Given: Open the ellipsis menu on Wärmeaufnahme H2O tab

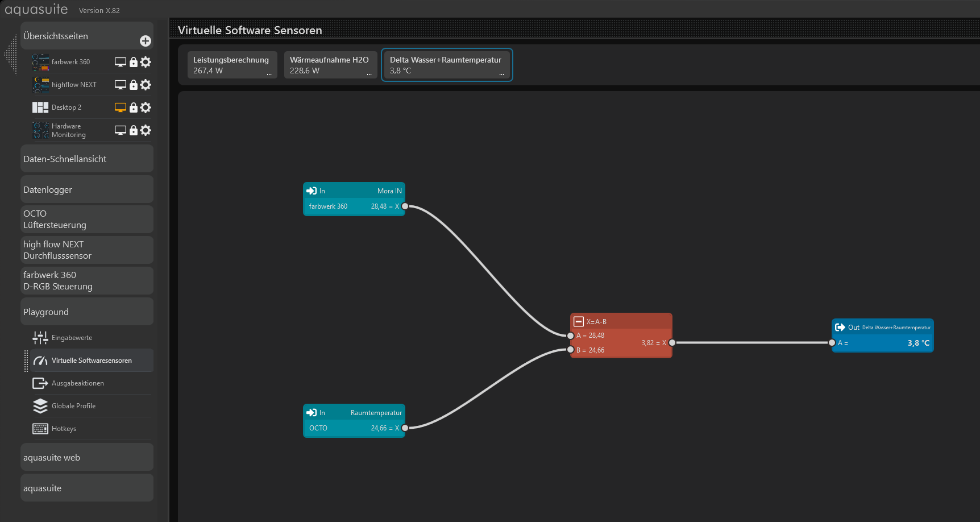Looking at the screenshot, I should 369,74.
